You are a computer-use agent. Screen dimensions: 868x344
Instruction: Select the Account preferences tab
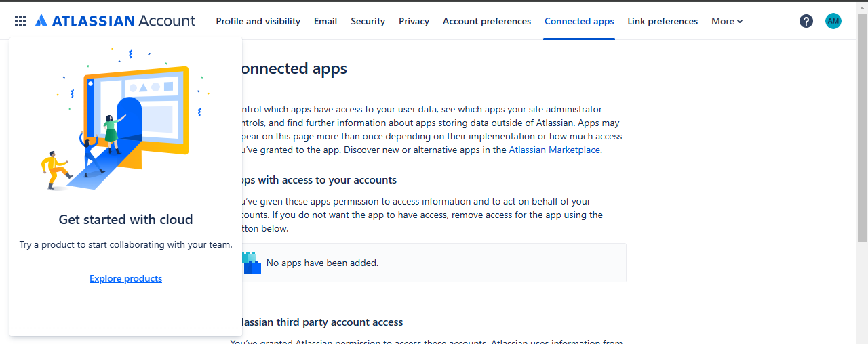487,21
